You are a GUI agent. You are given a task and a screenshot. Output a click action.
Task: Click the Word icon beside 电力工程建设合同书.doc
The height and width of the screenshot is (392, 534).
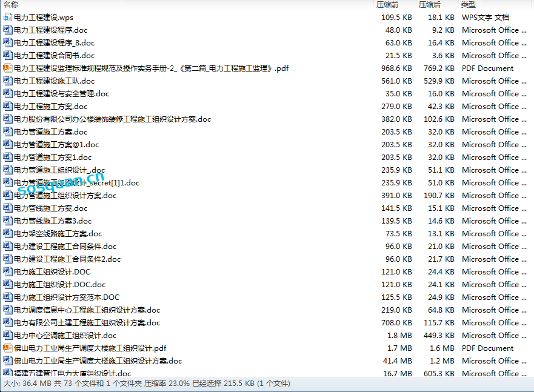[8, 56]
